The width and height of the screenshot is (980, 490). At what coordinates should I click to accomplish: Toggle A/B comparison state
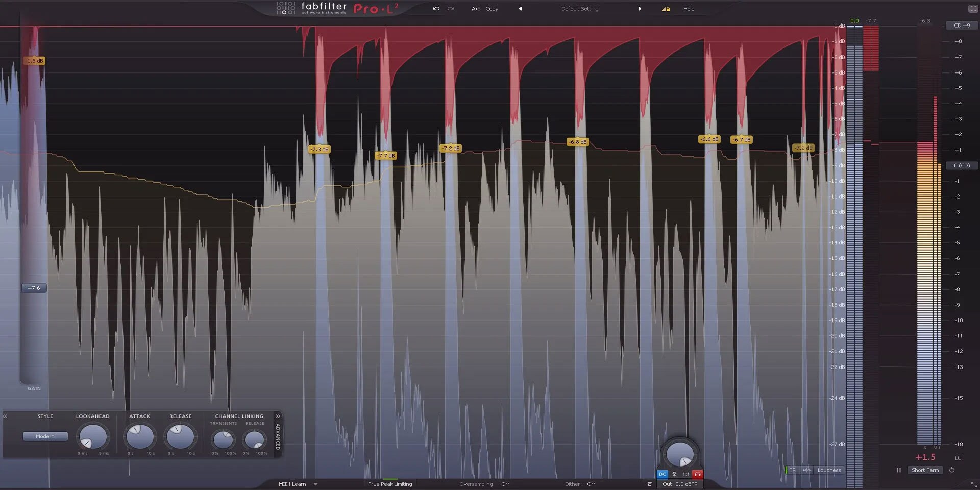(x=476, y=9)
